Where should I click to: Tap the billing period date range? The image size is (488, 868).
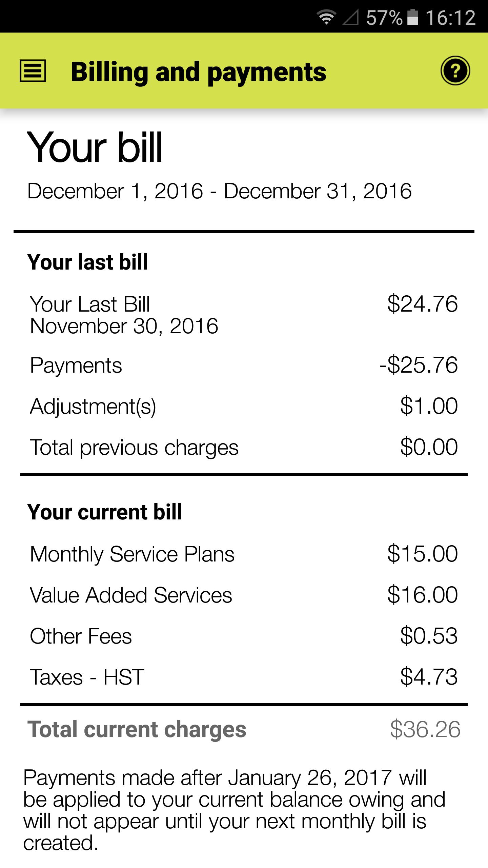[x=219, y=191]
